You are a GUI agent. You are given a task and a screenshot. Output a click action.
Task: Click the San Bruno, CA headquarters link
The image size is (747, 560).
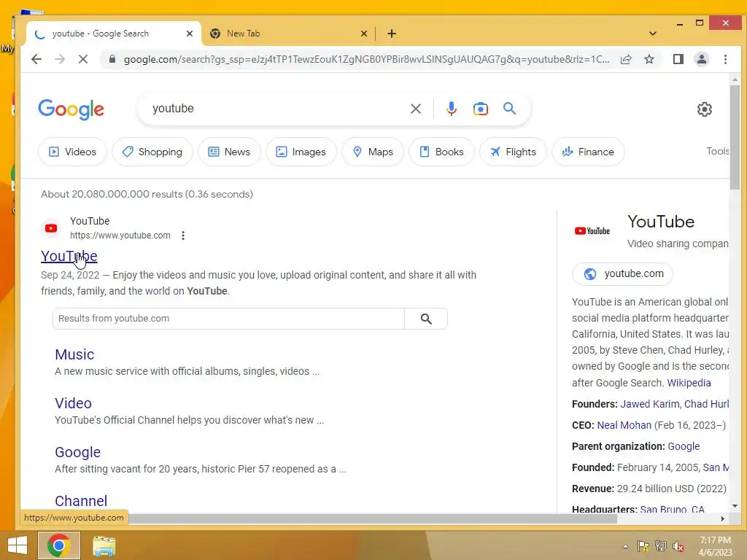point(672,508)
